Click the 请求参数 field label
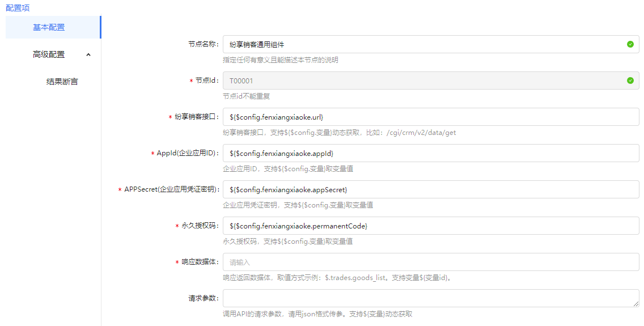Viewport: 644px width, 326px height. 204,297
